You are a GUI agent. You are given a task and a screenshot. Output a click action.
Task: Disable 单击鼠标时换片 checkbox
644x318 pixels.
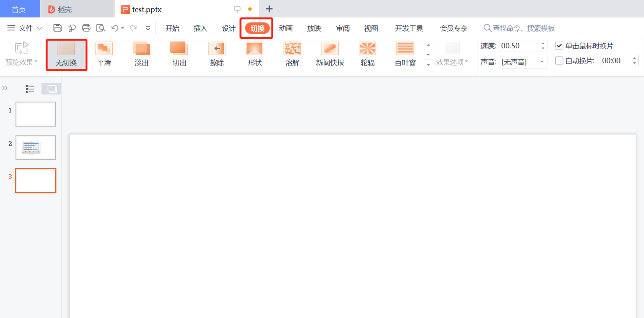pos(559,45)
